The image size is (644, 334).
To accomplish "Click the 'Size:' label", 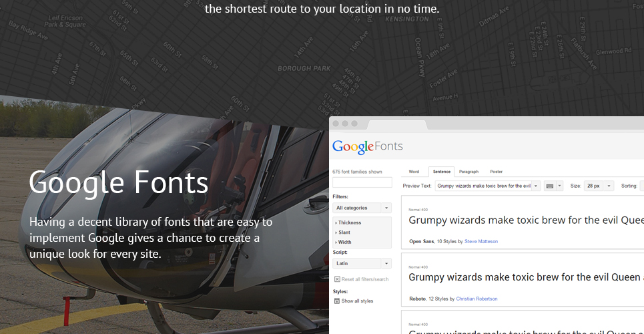I will tap(576, 186).
